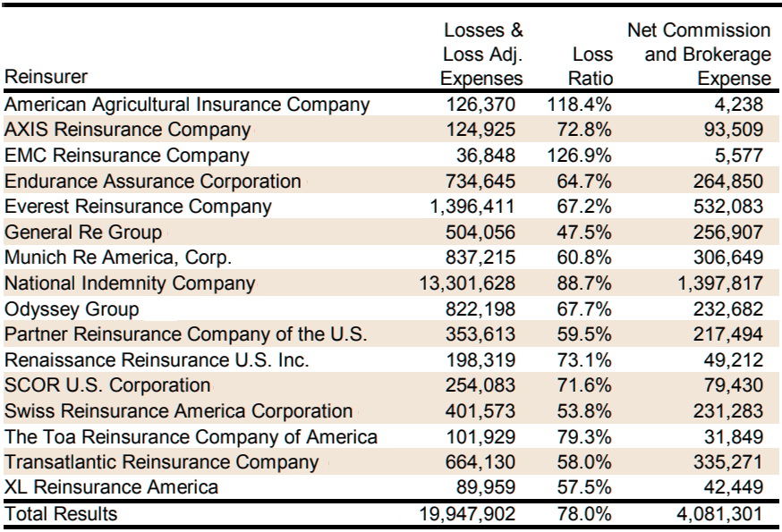The image size is (782, 532).
Task: Select the AXIS Reinsurance Company cell
Action: pyautogui.click(x=127, y=130)
